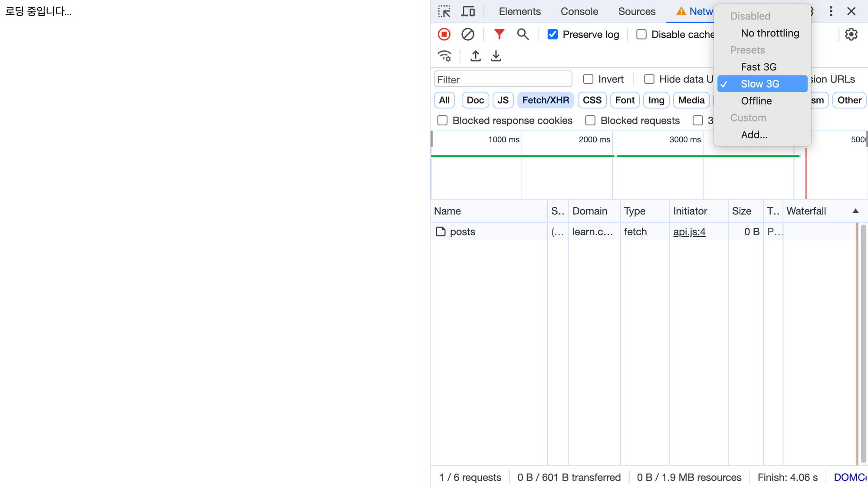Toggle the device toolbar icon
This screenshot has width=868, height=488.
[467, 11]
